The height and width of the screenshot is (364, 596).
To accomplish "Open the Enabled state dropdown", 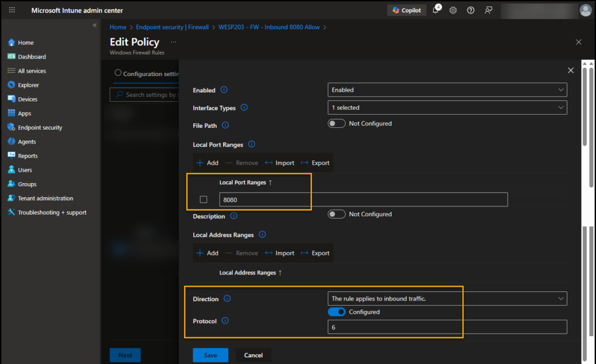I will tap(447, 90).
